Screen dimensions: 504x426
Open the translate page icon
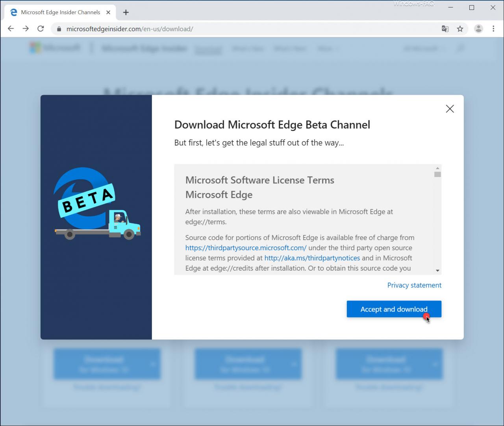pos(445,29)
